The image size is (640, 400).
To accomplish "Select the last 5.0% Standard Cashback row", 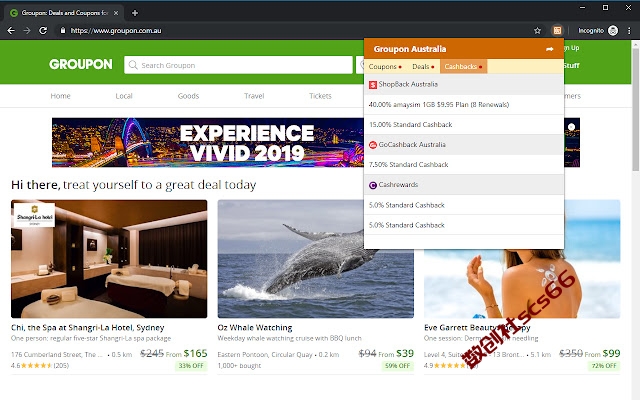I will pos(464,225).
